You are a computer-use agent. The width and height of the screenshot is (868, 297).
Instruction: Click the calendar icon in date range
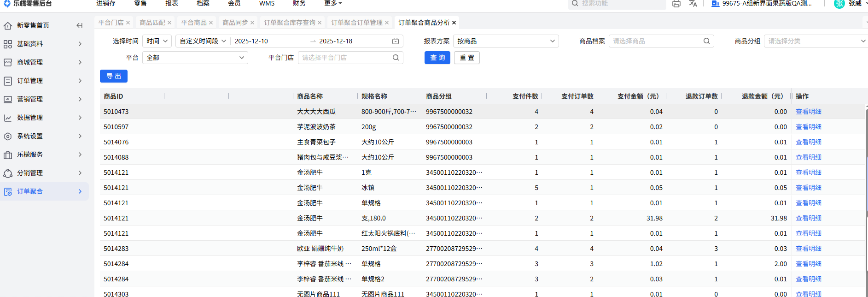pyautogui.click(x=395, y=41)
